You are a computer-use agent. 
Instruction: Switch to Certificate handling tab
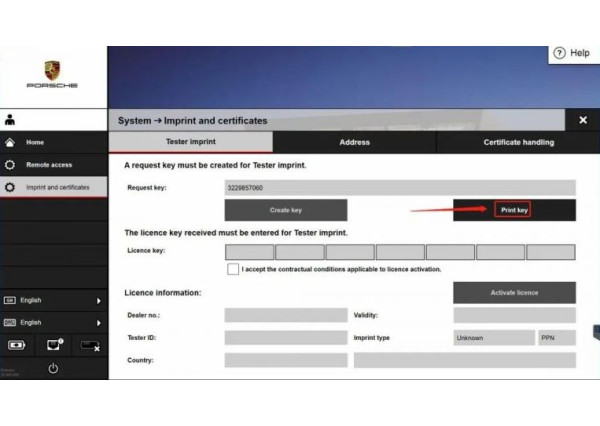(x=518, y=142)
